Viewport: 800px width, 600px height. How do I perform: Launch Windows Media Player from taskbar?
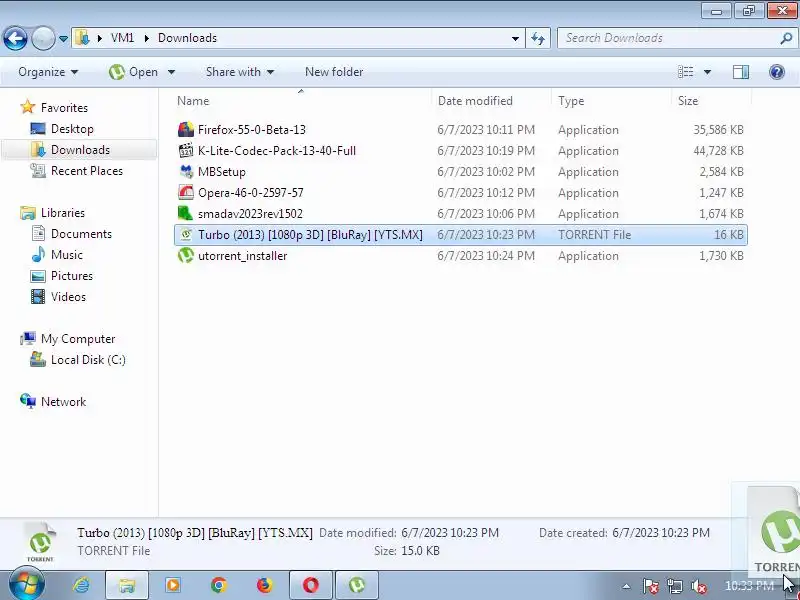173,585
